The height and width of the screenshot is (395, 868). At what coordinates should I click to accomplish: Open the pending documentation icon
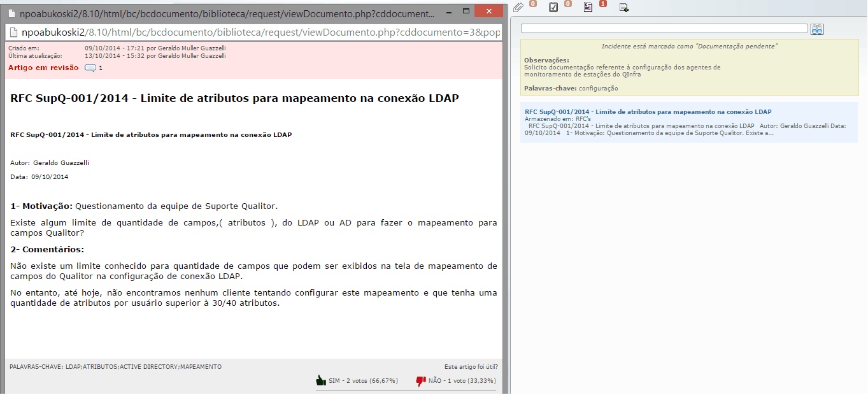tap(588, 7)
